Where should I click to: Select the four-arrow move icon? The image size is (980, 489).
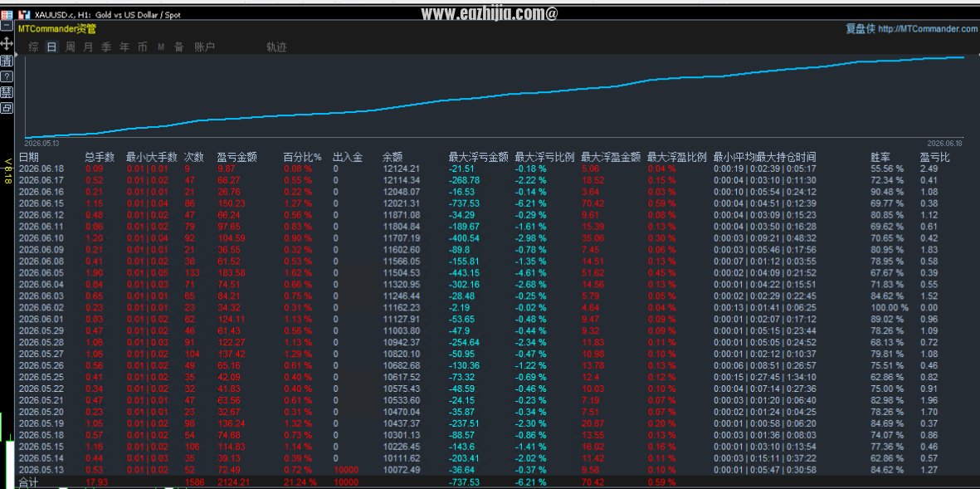tap(7, 43)
